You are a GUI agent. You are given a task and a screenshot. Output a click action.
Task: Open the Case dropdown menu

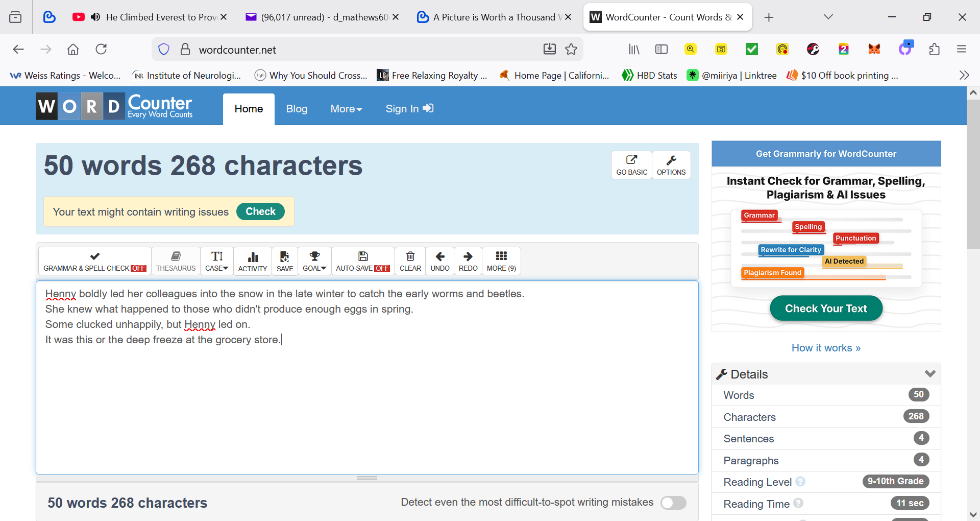point(217,261)
